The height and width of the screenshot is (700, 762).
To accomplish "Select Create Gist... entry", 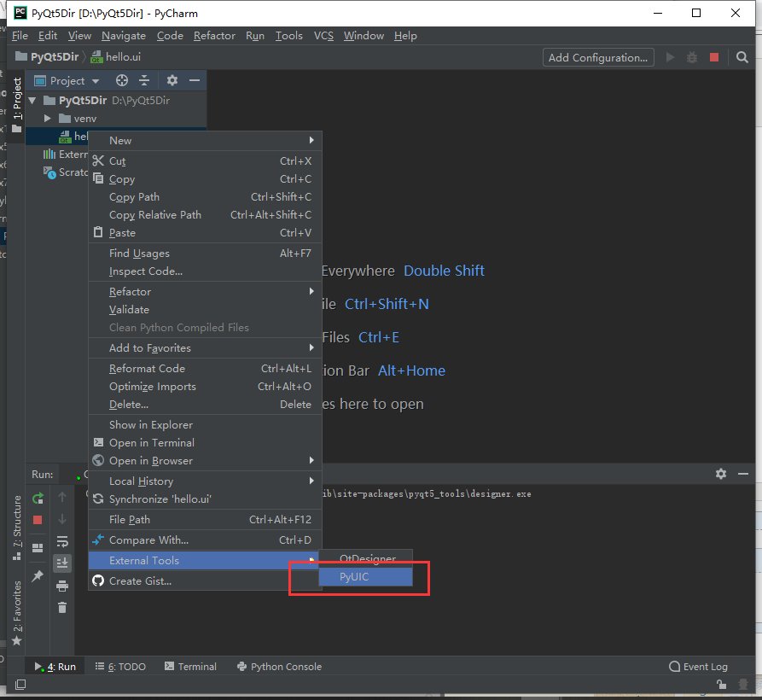I will [x=205, y=580].
